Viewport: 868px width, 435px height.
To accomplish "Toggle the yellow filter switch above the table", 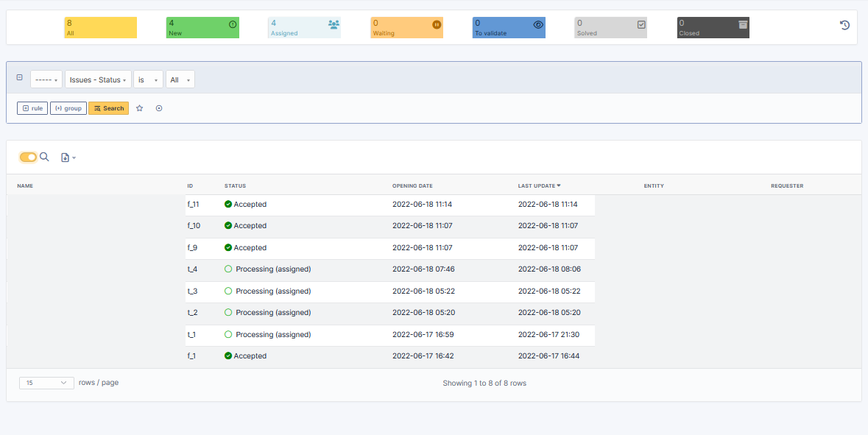I will pyautogui.click(x=28, y=157).
